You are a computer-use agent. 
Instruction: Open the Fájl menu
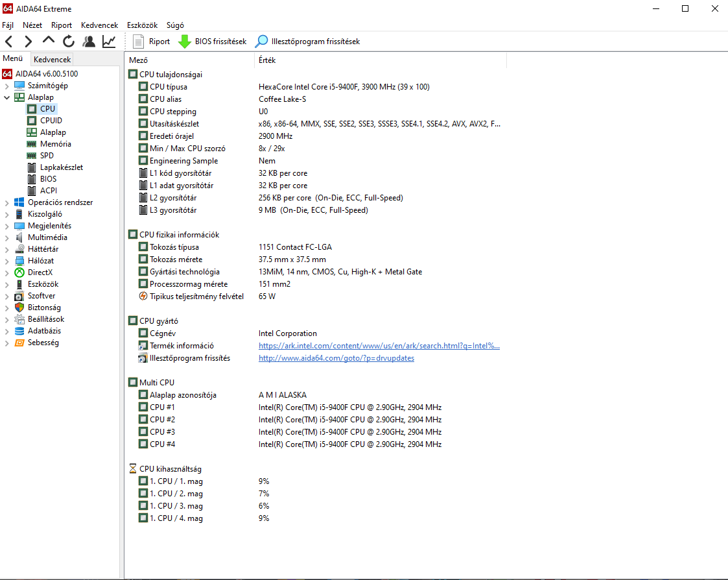8,25
